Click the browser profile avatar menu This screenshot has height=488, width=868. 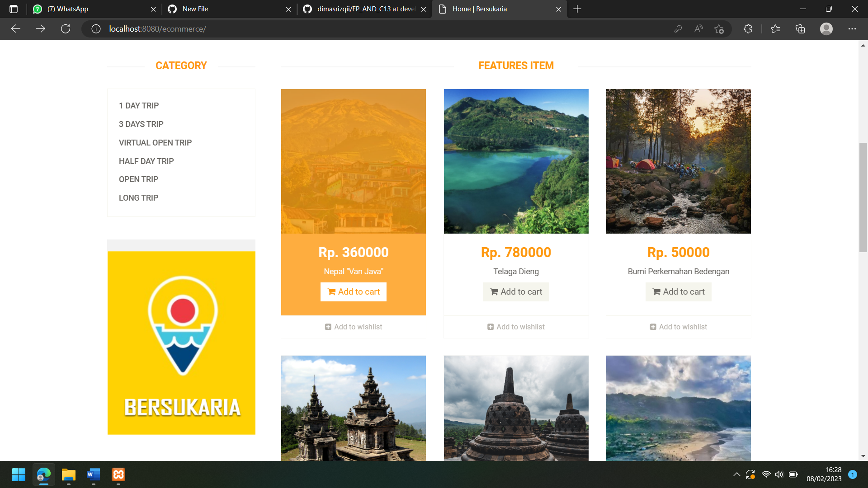coord(826,29)
